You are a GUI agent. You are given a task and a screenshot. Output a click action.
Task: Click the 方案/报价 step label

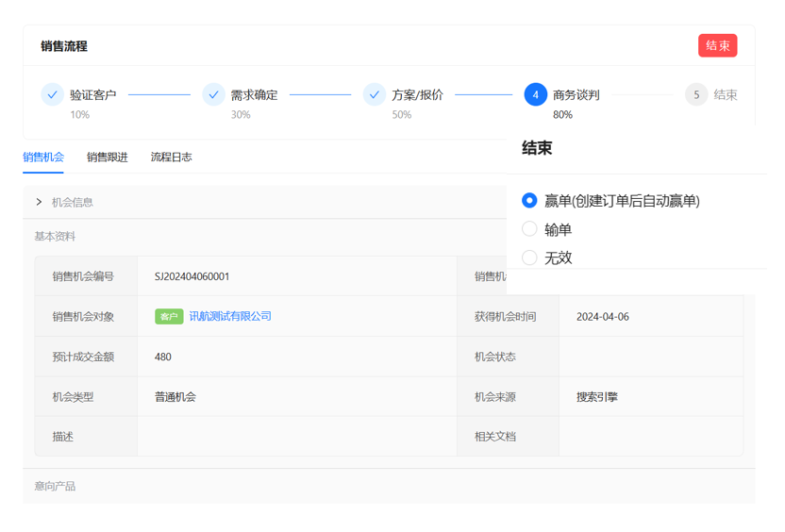tap(418, 94)
